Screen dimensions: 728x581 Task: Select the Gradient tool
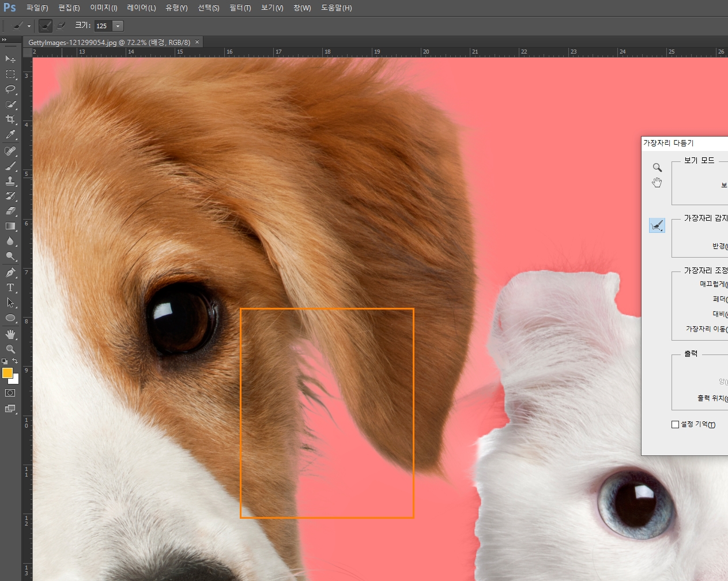click(x=10, y=226)
